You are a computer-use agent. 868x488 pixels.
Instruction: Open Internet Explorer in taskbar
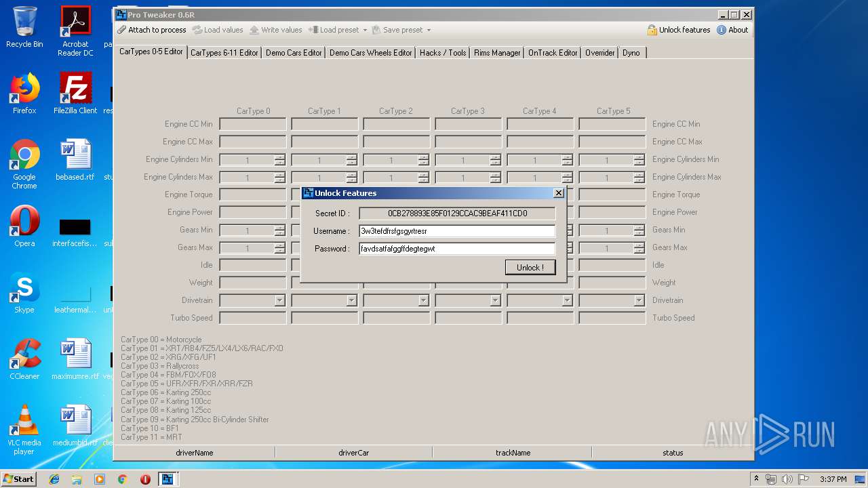(54, 479)
